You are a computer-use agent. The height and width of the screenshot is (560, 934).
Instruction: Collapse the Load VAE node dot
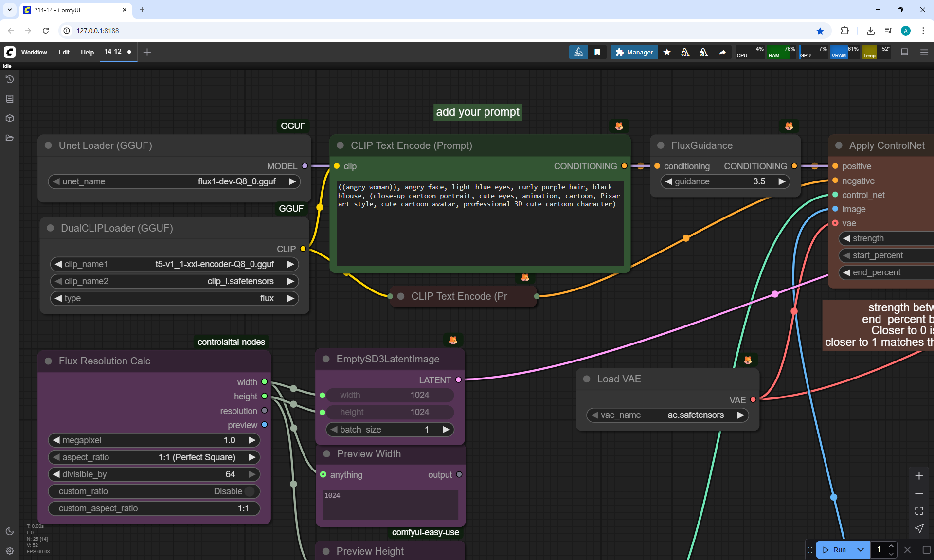[x=587, y=379]
